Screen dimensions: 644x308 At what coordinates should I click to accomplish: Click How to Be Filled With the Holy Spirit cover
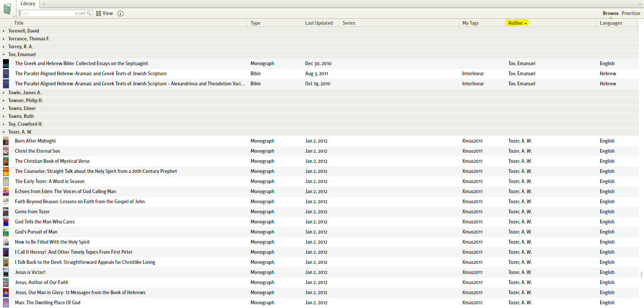pyautogui.click(x=6, y=242)
